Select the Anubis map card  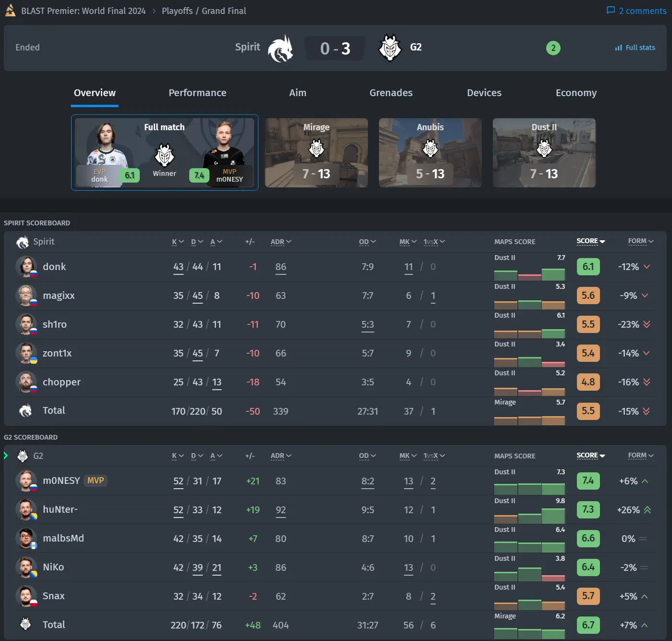(430, 153)
